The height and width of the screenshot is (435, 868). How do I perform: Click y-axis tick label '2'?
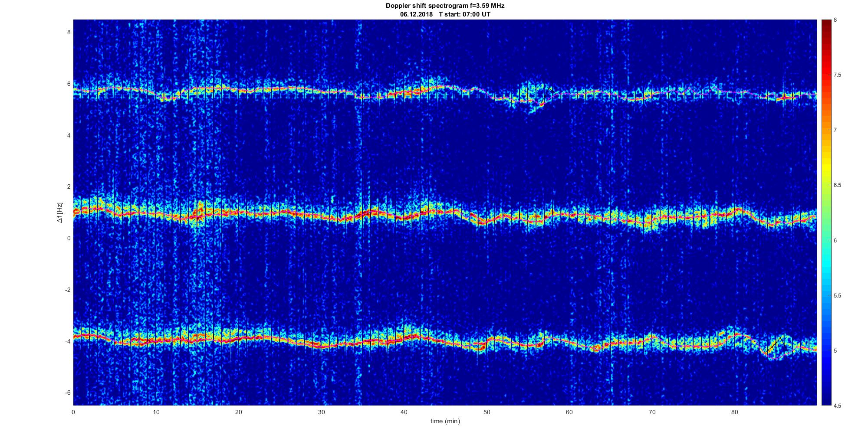[x=69, y=186]
